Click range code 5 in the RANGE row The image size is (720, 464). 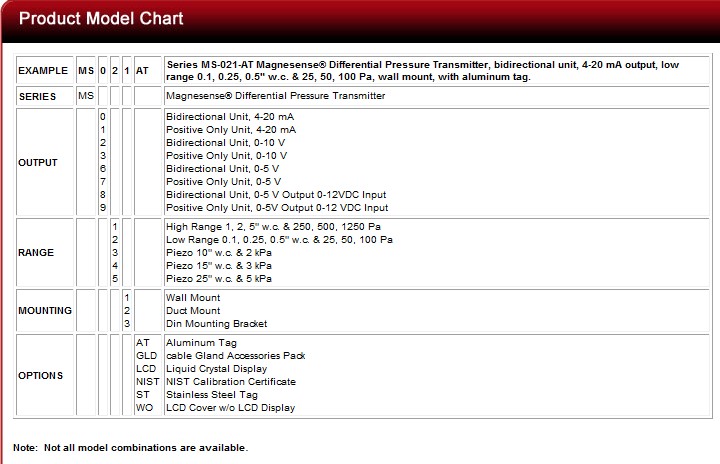click(115, 279)
